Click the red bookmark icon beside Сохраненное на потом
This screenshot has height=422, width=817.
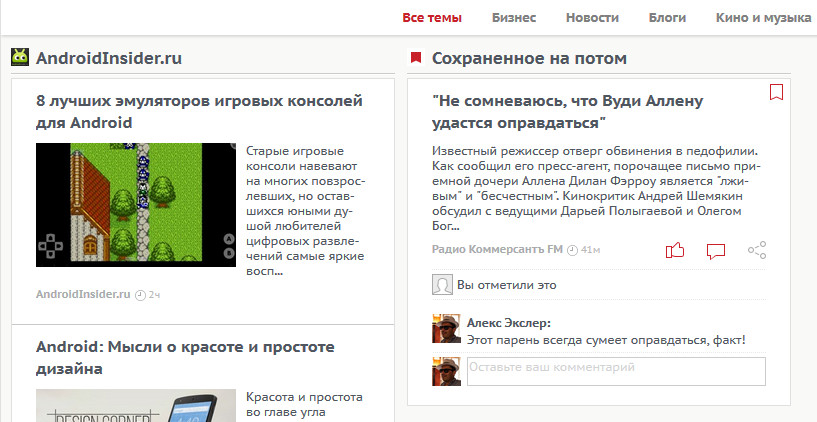click(x=416, y=59)
